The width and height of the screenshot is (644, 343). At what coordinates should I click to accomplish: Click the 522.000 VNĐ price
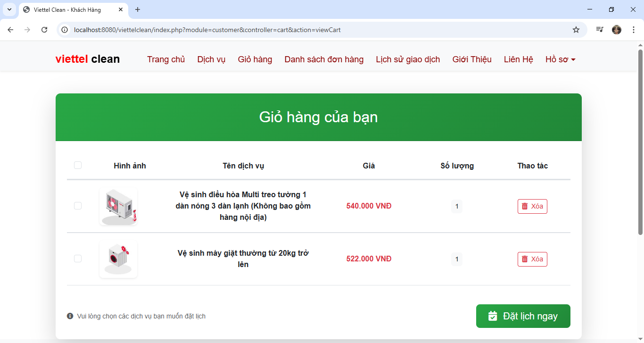[369, 259]
